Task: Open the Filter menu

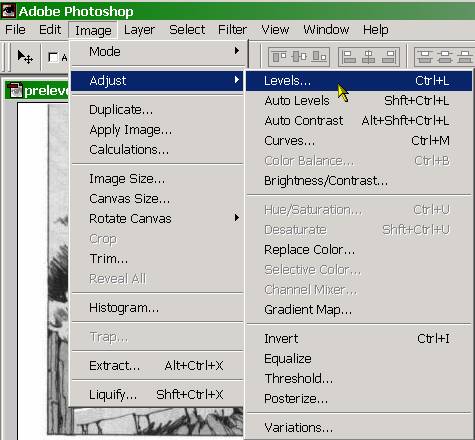Action: click(232, 30)
